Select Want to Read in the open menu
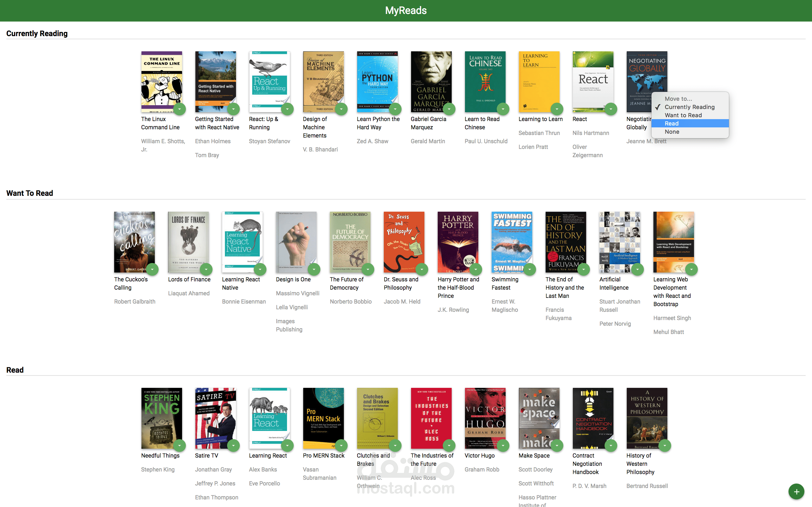The height and width of the screenshot is (507, 812). click(x=683, y=115)
